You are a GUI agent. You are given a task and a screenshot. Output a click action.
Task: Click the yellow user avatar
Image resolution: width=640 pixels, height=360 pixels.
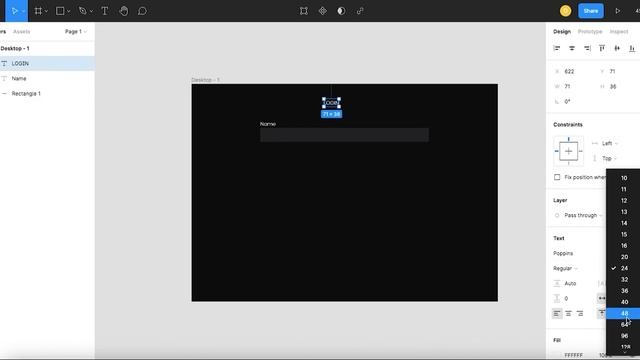[x=565, y=11]
